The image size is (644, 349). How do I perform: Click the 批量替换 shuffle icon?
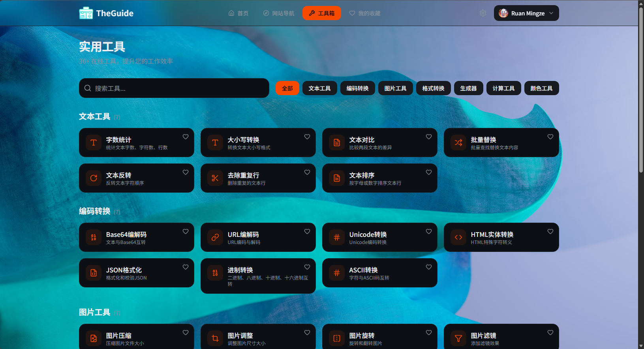[458, 143]
